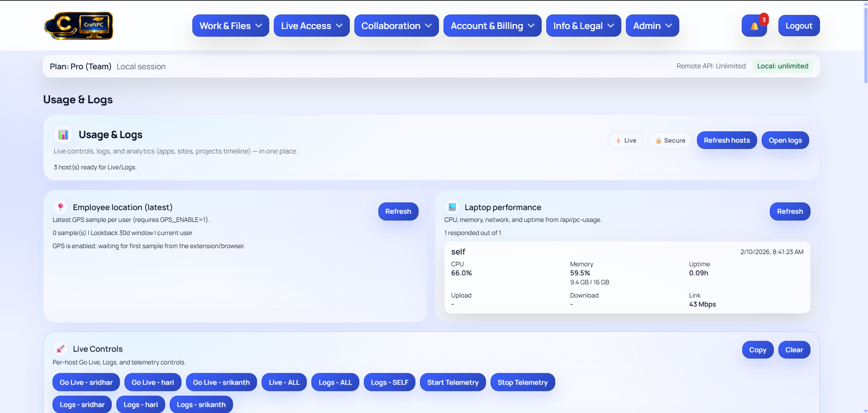868x413 pixels.
Task: Click the Laptop performance computer icon
Action: (x=452, y=207)
